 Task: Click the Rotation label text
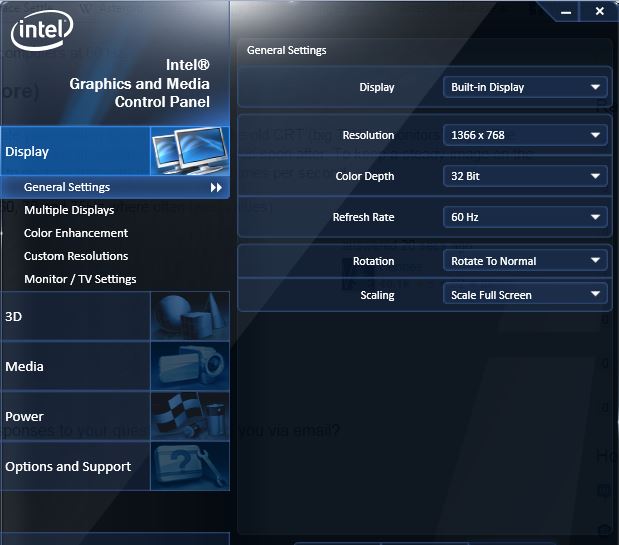pyautogui.click(x=373, y=261)
